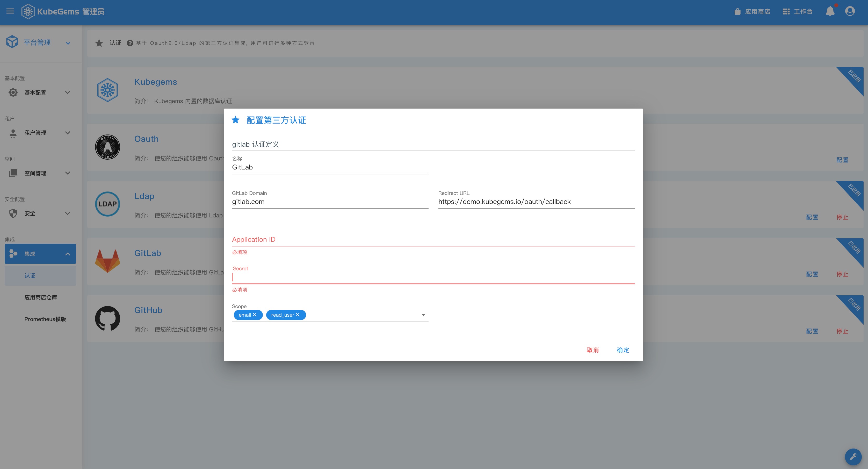
Task: Click the KubeGems snowflake logo
Action: click(x=28, y=11)
